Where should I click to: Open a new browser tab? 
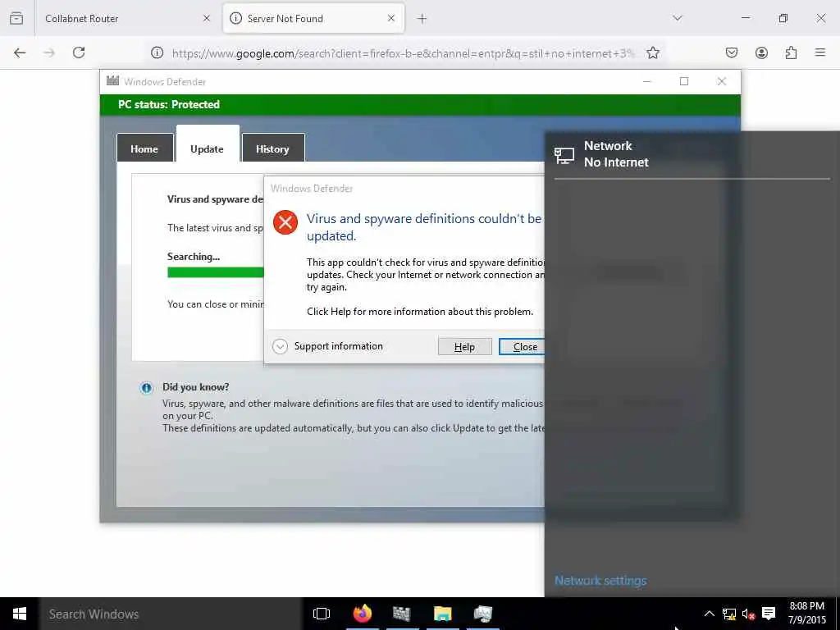coord(422,19)
